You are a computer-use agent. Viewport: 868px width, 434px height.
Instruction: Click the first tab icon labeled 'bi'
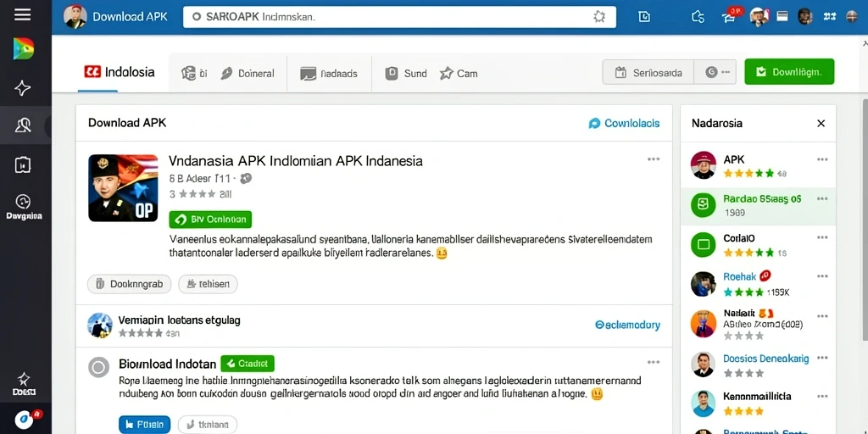[x=194, y=73]
